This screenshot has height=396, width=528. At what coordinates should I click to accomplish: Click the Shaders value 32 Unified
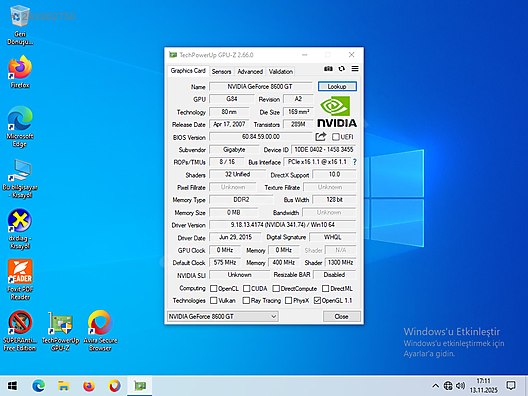click(237, 174)
